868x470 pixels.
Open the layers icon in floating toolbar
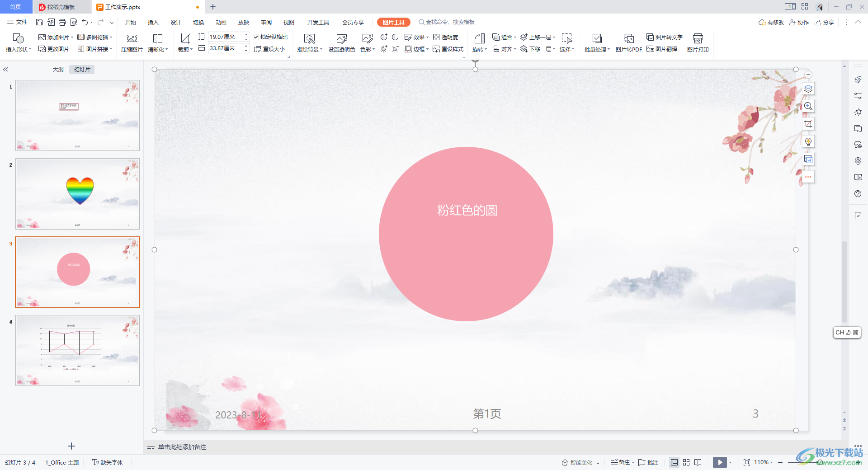[x=808, y=89]
